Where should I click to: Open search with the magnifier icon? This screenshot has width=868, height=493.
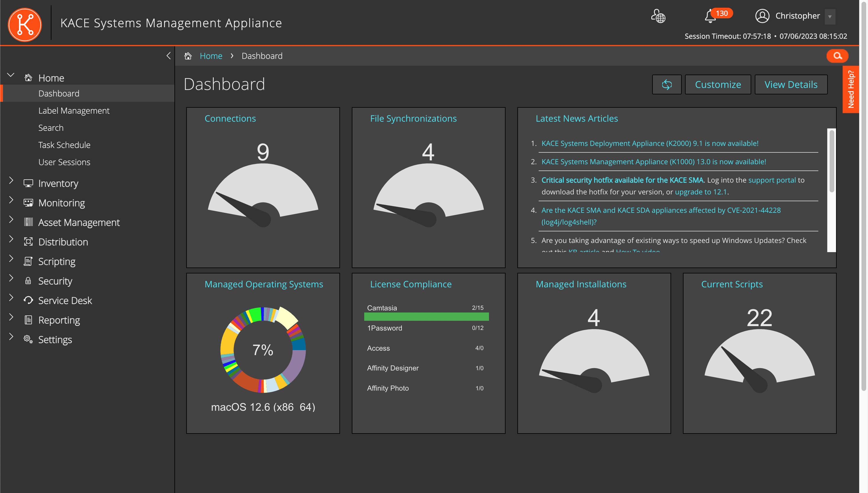[837, 56]
